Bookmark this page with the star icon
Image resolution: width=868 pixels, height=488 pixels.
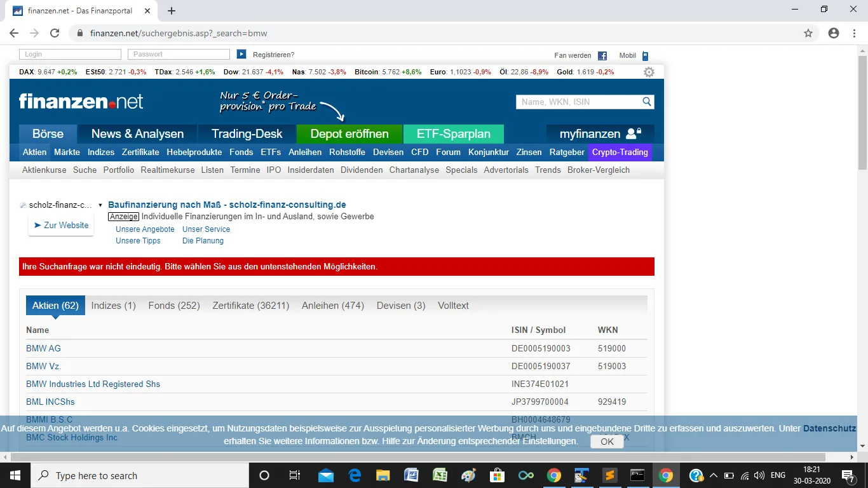pyautogui.click(x=808, y=33)
